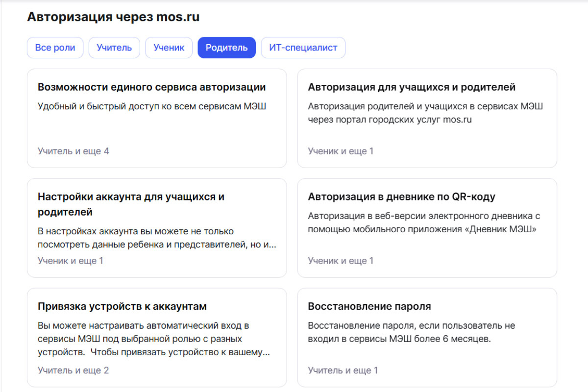Open the "Восстановление пароля" article
Image resolution: width=588 pixels, height=392 pixels.
pos(369,307)
